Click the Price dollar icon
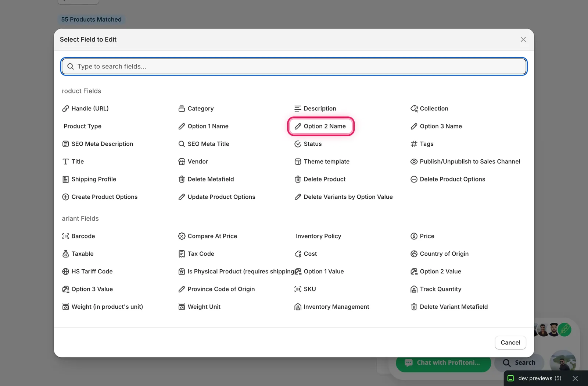Viewport: 588px width, 386px height. click(x=414, y=236)
